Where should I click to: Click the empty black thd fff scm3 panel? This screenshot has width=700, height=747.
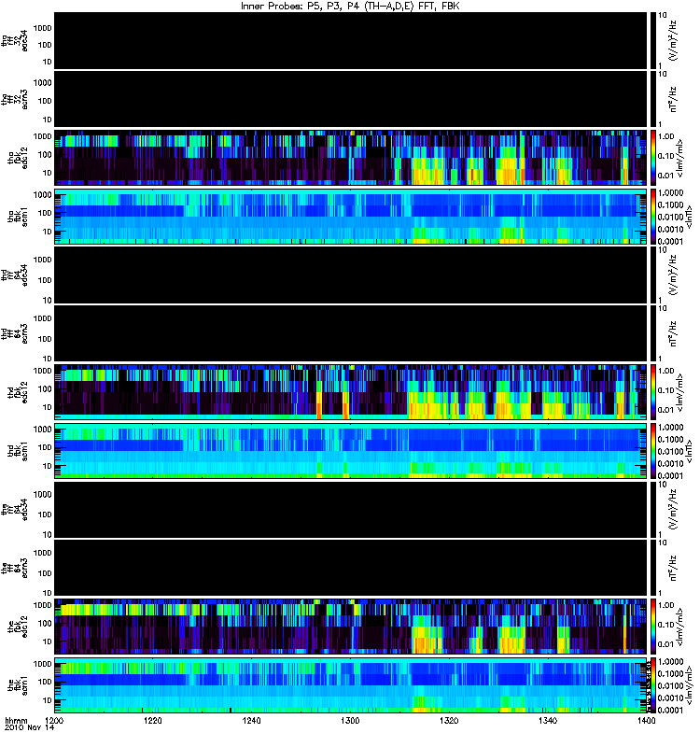351,333
